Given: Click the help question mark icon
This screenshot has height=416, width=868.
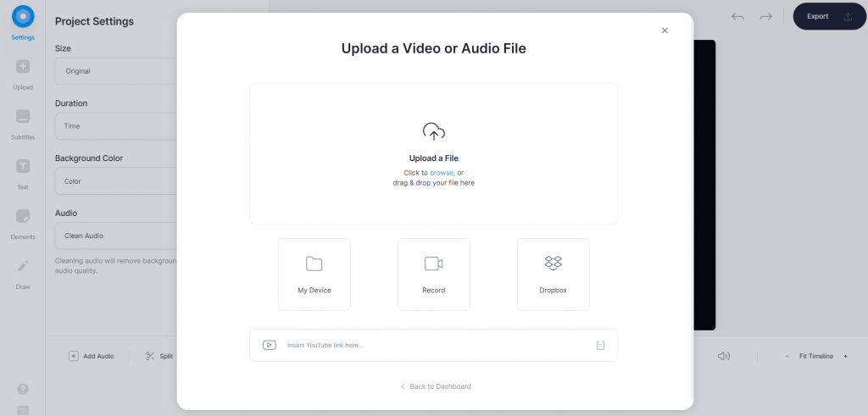Looking at the screenshot, I should coord(23,389).
